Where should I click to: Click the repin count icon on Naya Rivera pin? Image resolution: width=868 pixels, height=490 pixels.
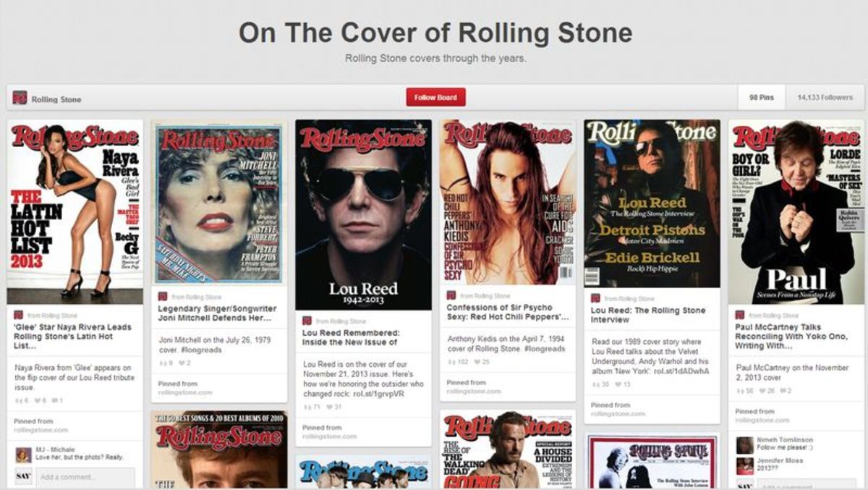tap(18, 400)
